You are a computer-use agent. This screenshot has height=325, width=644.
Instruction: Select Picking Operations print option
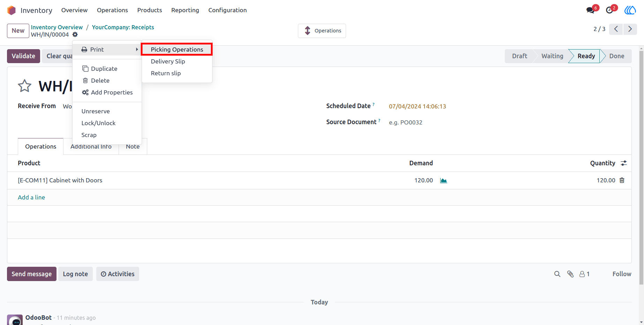coord(177,50)
